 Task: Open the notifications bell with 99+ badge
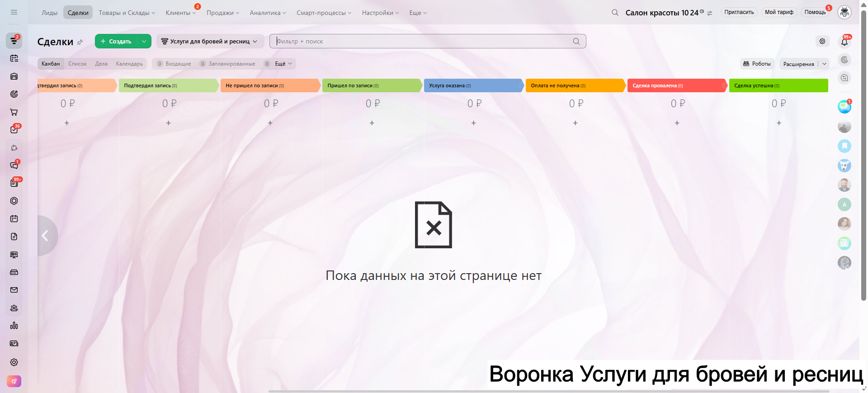coord(844,42)
